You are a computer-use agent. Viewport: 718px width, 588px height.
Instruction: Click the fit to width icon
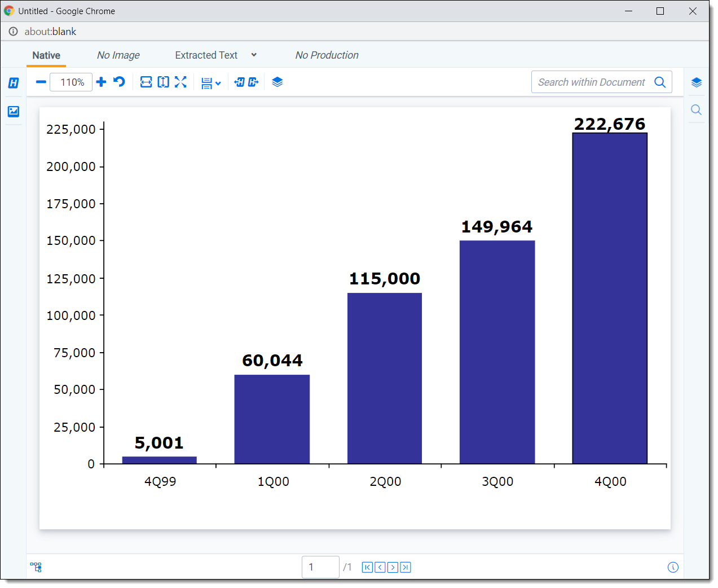pyautogui.click(x=146, y=82)
